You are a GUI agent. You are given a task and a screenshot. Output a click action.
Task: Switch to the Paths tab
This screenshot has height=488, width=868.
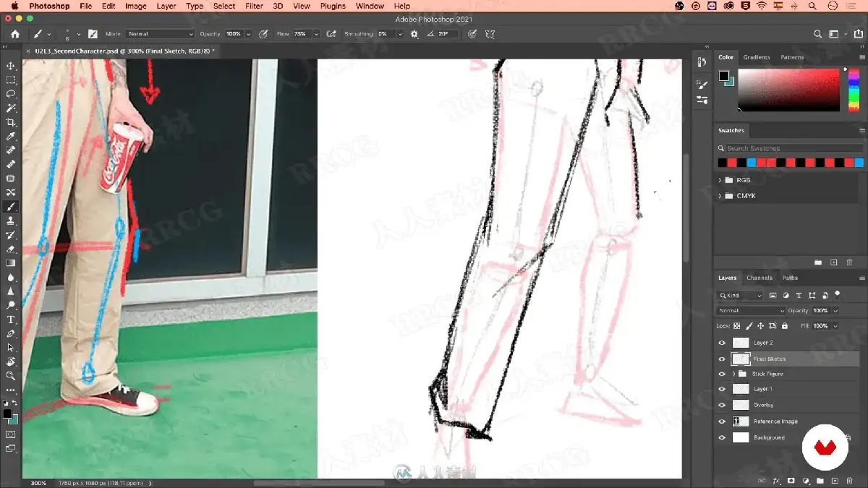point(790,278)
